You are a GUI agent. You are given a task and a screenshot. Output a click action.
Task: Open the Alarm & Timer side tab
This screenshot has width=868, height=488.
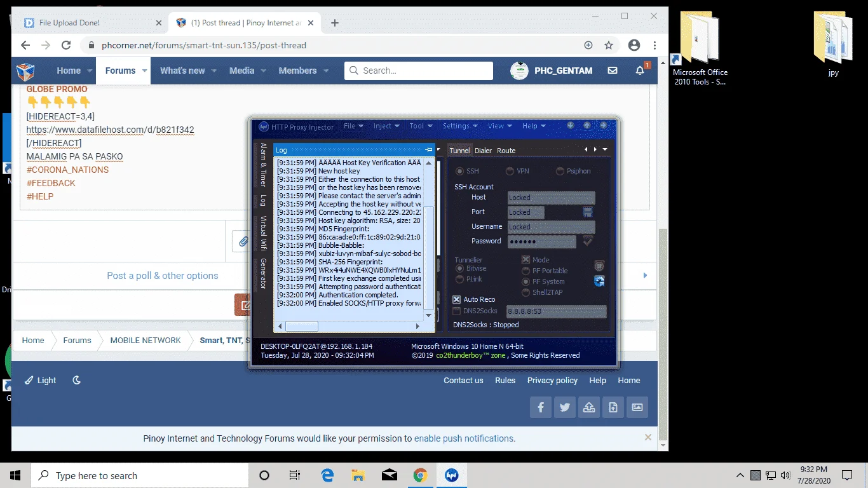pyautogui.click(x=263, y=165)
